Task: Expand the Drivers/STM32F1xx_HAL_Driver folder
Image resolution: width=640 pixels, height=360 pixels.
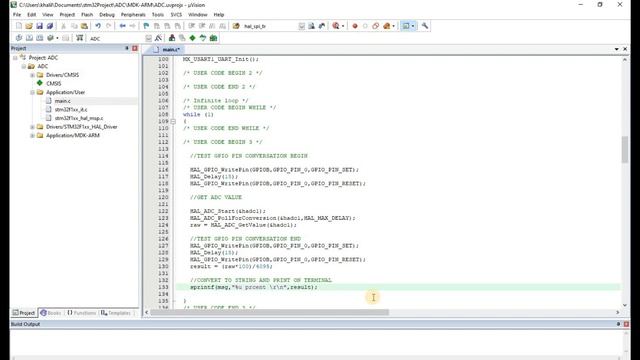Action: pyautogui.click(x=32, y=127)
